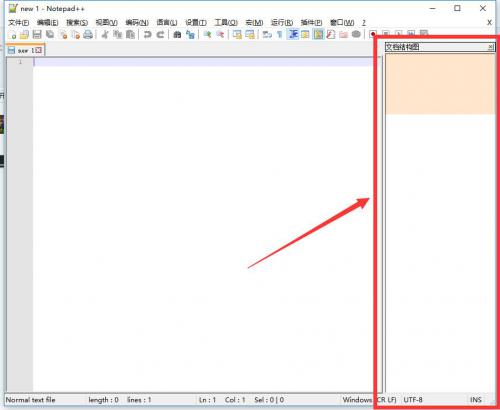This screenshot has height=410, width=500.
Task: Click the Zoom in magnifier icon
Action: (207, 34)
